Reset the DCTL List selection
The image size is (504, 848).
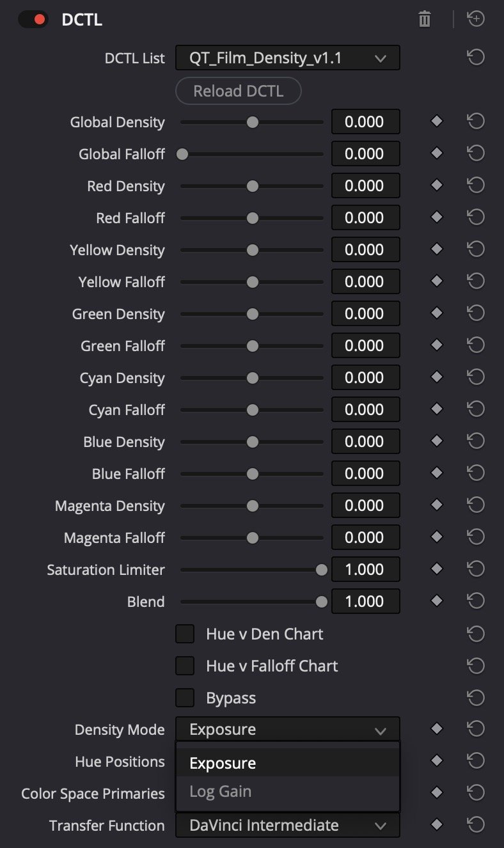click(475, 58)
